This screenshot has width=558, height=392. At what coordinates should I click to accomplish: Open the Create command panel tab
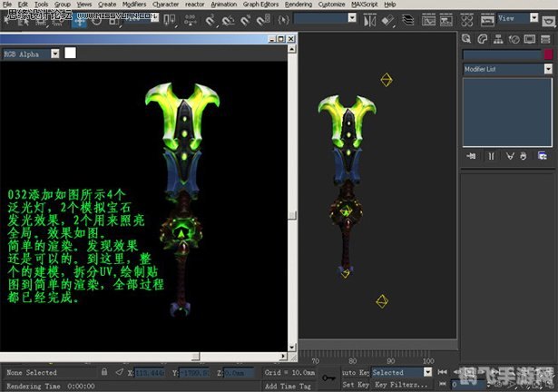point(468,38)
